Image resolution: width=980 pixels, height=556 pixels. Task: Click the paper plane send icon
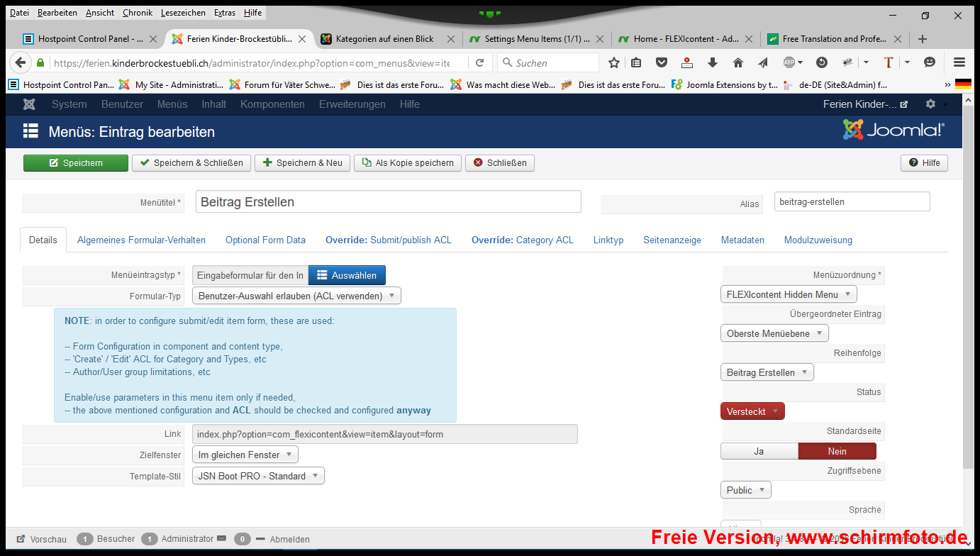tap(763, 62)
